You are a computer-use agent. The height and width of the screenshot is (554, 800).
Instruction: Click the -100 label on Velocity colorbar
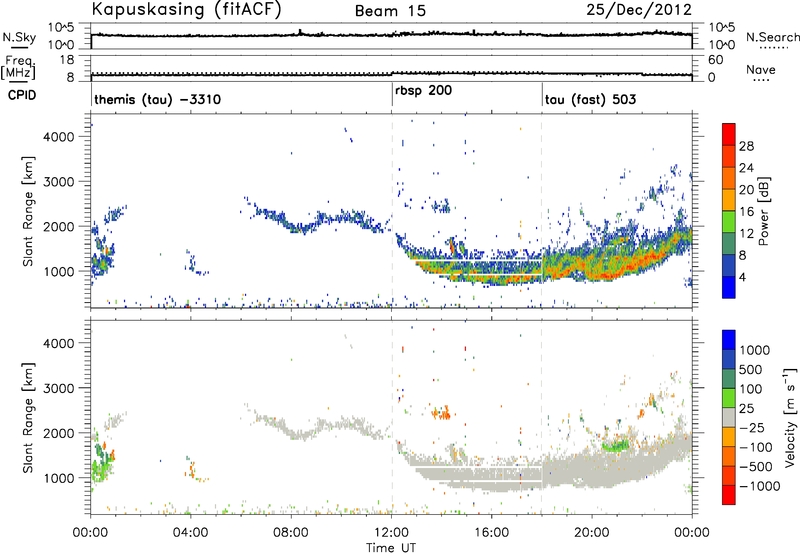coord(756,447)
